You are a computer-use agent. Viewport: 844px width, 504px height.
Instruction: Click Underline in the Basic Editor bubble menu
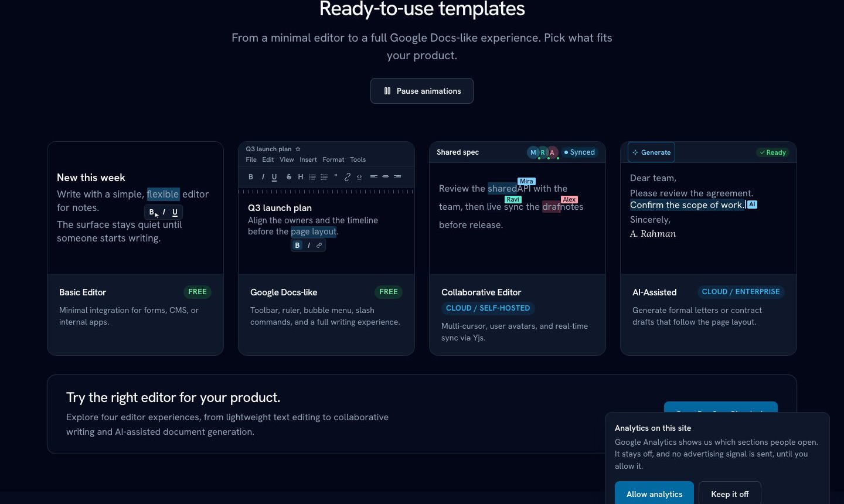pos(175,212)
